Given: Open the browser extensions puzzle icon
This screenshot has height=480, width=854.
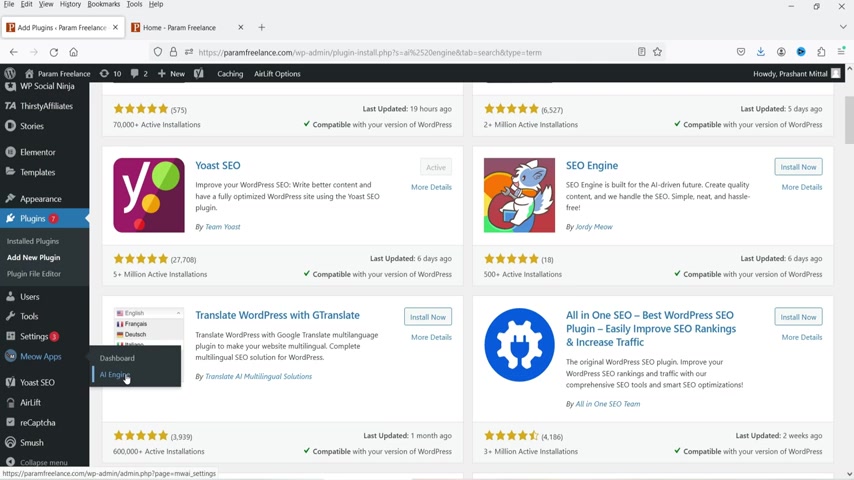Looking at the screenshot, I should coord(821,52).
